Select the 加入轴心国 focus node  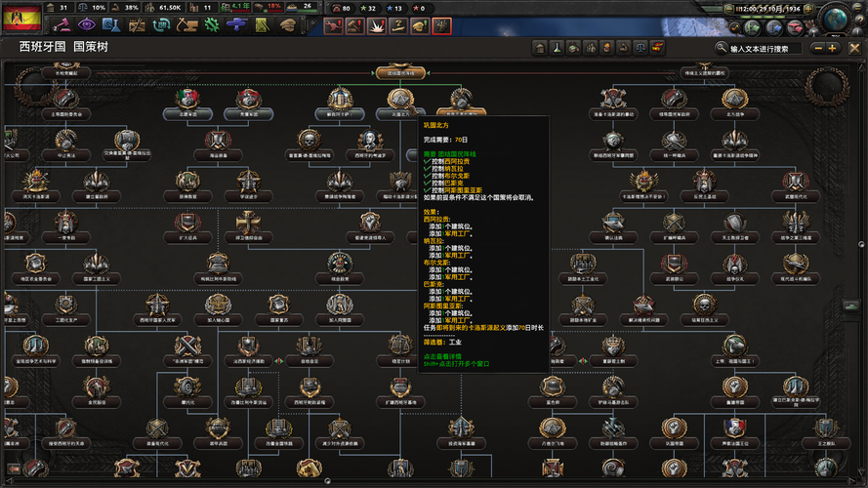(x=218, y=310)
